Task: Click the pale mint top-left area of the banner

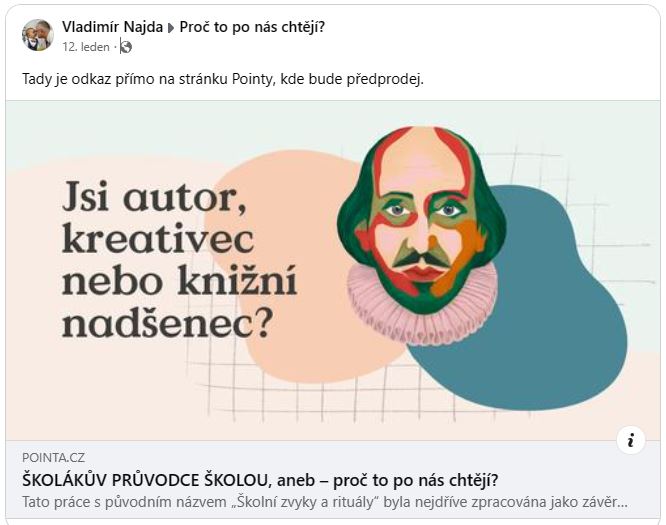Action: pyautogui.click(x=106, y=132)
